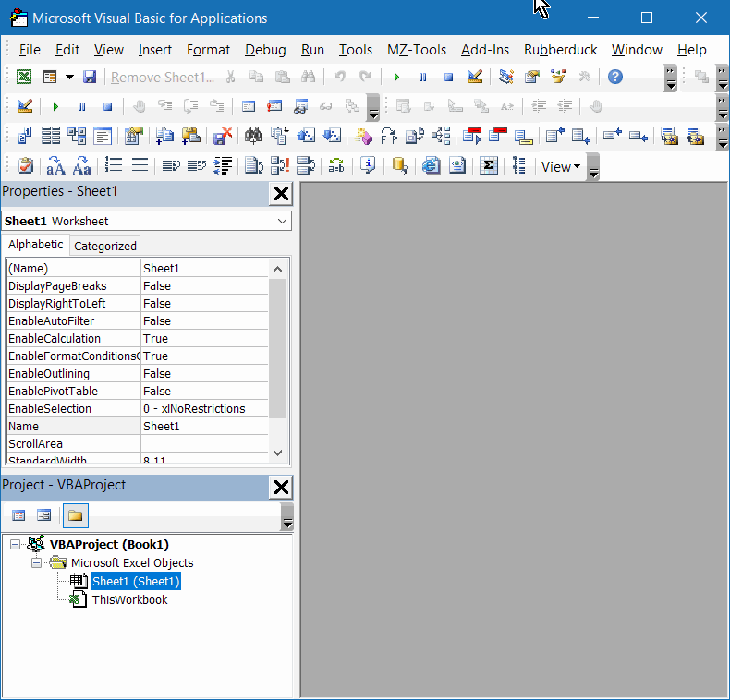
Task: Click the Object Browser toolbar icon
Action: pos(558,77)
